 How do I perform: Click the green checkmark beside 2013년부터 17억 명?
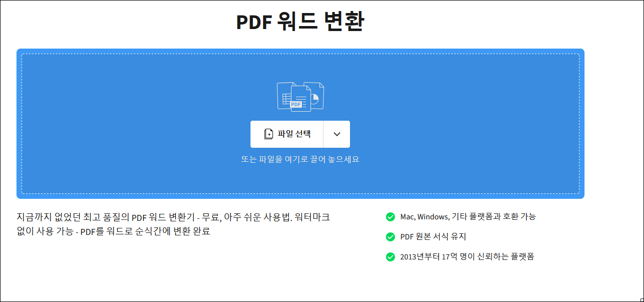pos(390,257)
